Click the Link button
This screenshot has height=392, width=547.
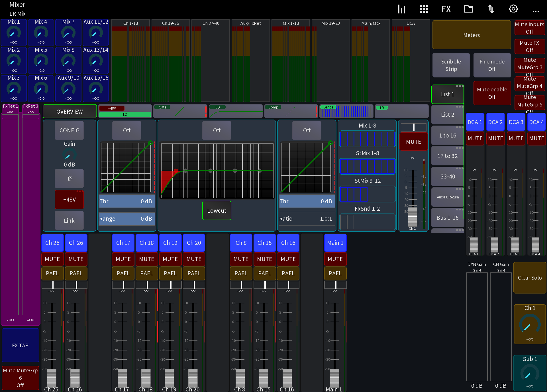(x=69, y=221)
